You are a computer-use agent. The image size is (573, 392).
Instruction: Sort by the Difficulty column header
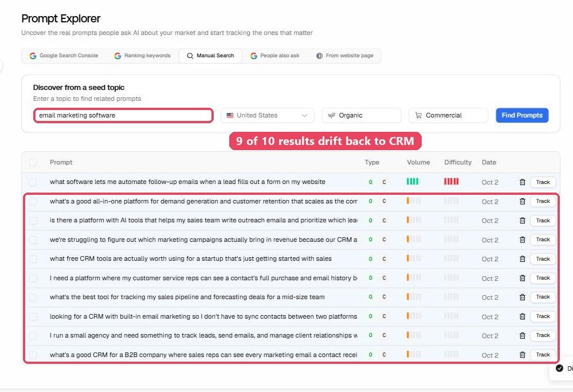[x=458, y=162]
